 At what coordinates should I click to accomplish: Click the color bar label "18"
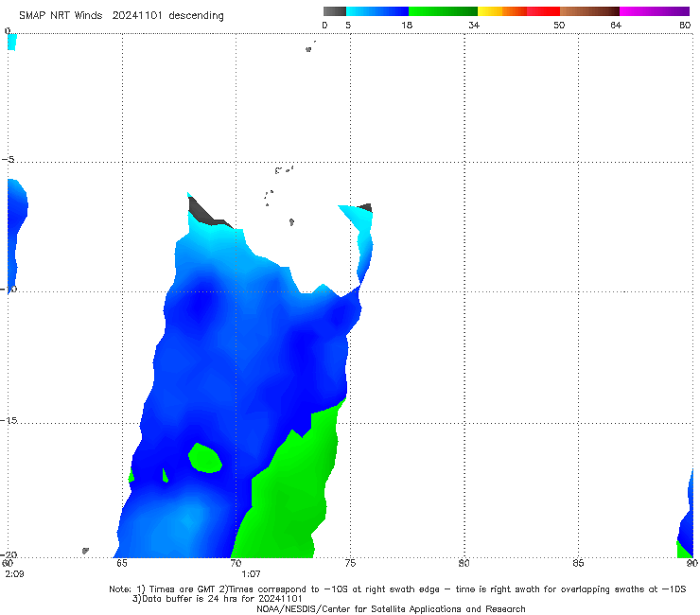pyautogui.click(x=407, y=26)
